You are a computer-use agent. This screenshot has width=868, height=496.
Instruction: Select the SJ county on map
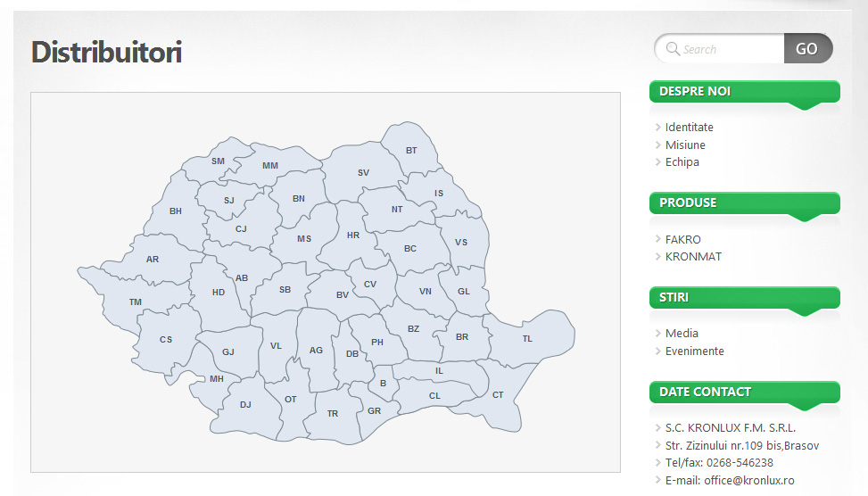coord(229,201)
